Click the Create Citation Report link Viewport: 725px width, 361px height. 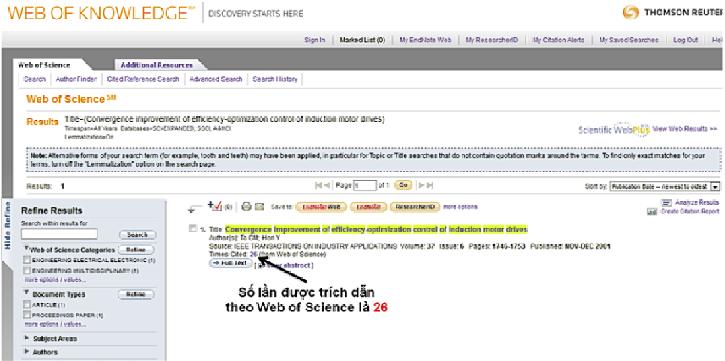pos(690,211)
